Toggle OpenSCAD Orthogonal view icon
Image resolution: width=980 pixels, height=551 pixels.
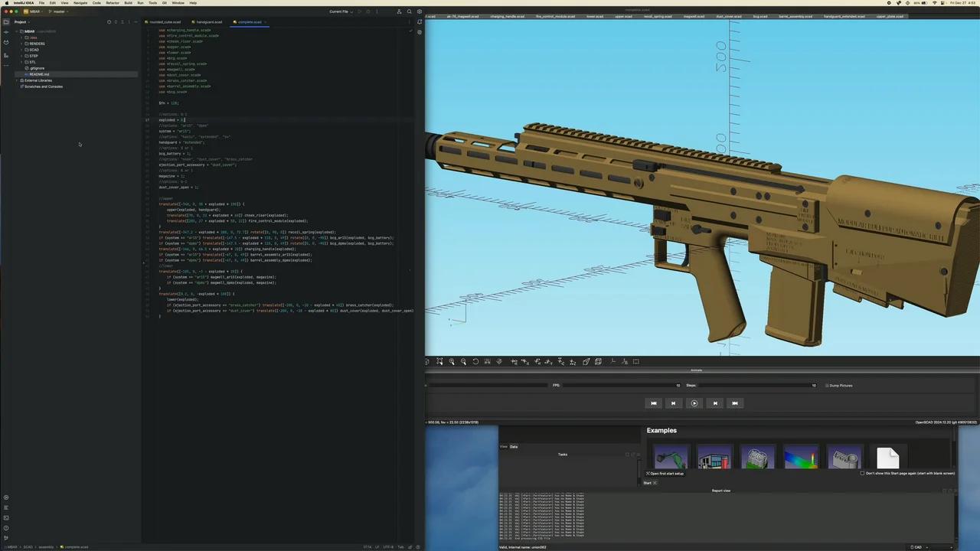pyautogui.click(x=598, y=361)
